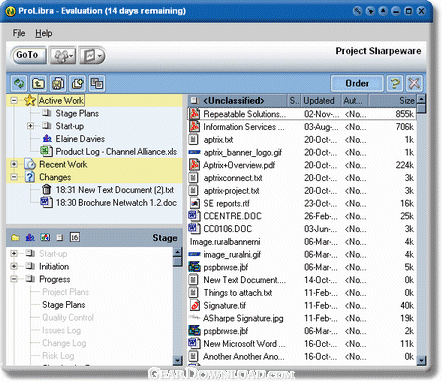This screenshot has height=382, width=442.
Task: Click the file list scroll up arrow
Action: tap(422, 99)
